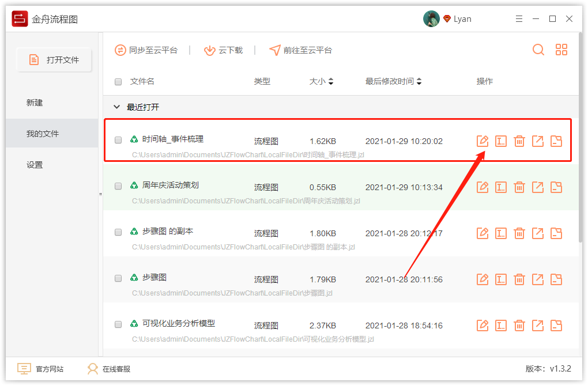Check the box for the 1.79KB 步骤图 file
Screen dimensions: 588x386
point(118,278)
